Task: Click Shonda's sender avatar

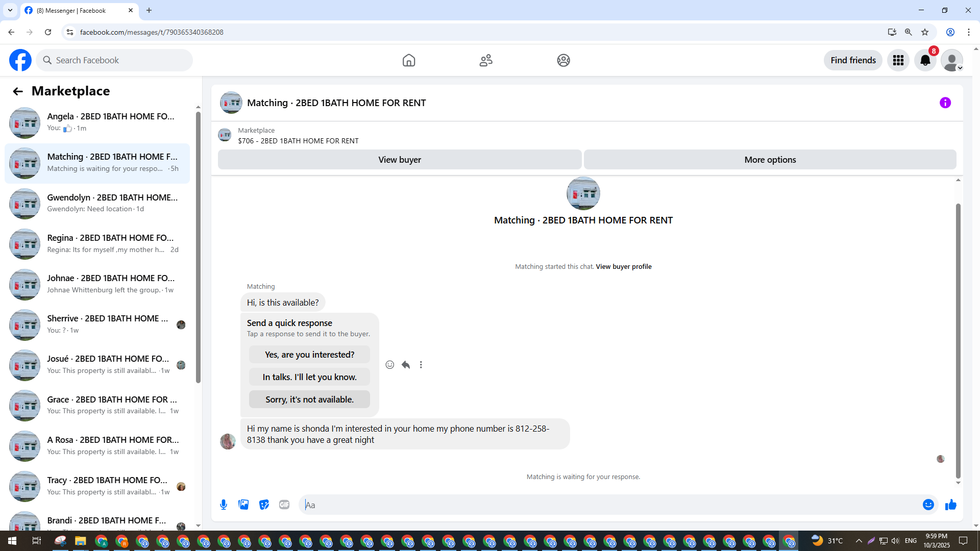Action: point(228,441)
